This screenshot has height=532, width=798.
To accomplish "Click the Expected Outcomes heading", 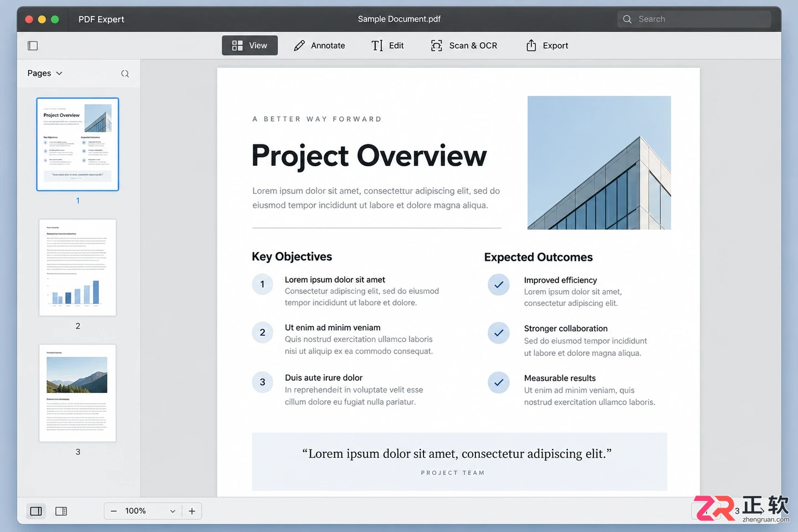I will click(x=539, y=257).
